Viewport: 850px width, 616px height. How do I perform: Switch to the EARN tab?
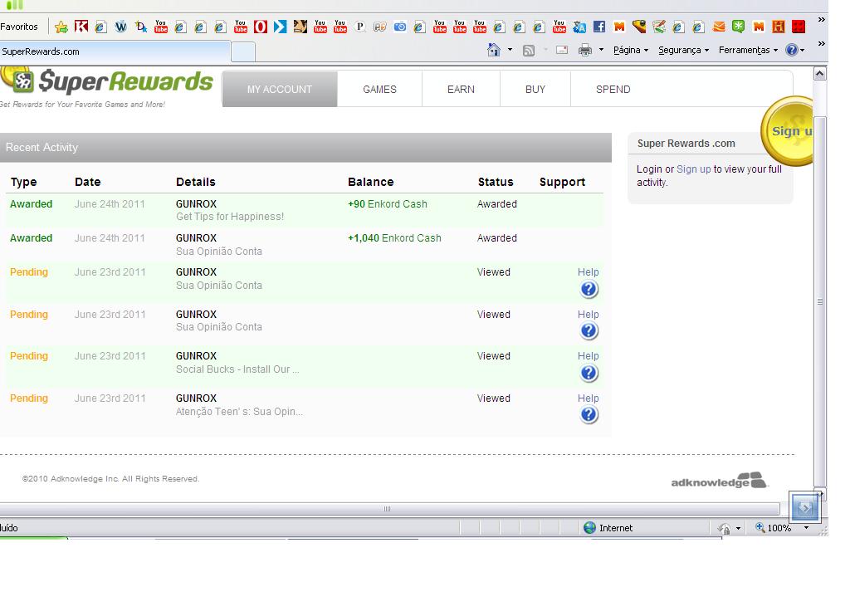461,90
